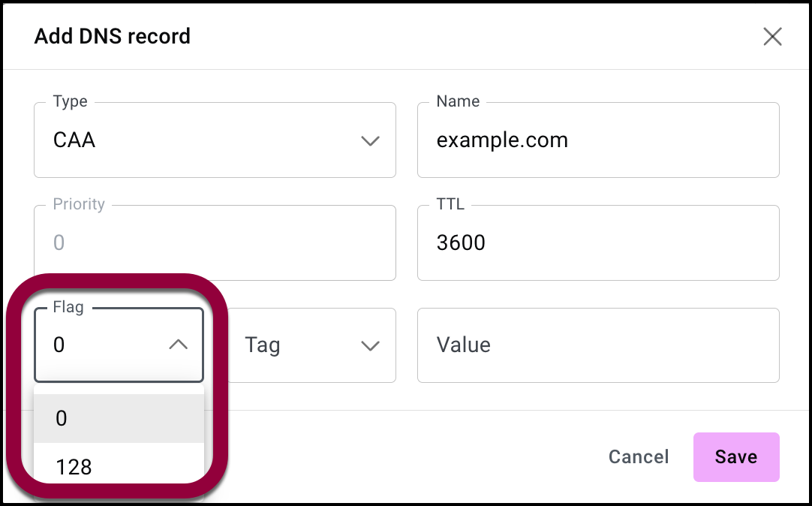Choose 128 from the Flag options

point(119,467)
